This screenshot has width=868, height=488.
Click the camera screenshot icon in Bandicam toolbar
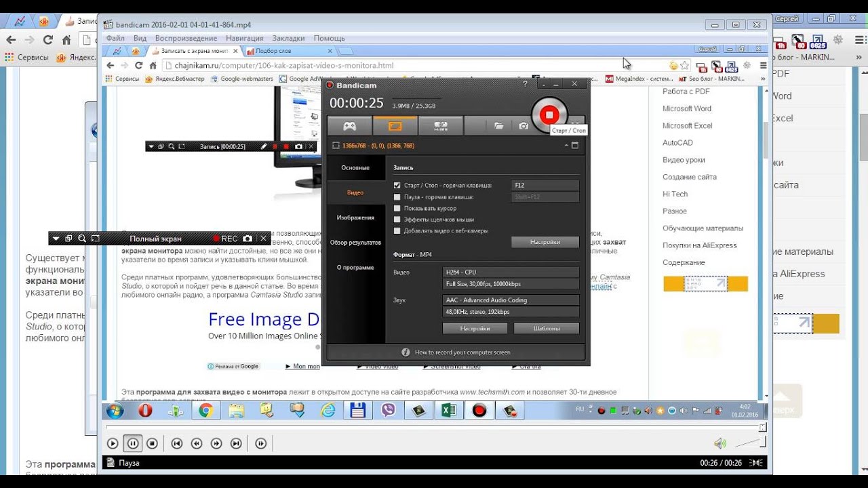pyautogui.click(x=524, y=125)
